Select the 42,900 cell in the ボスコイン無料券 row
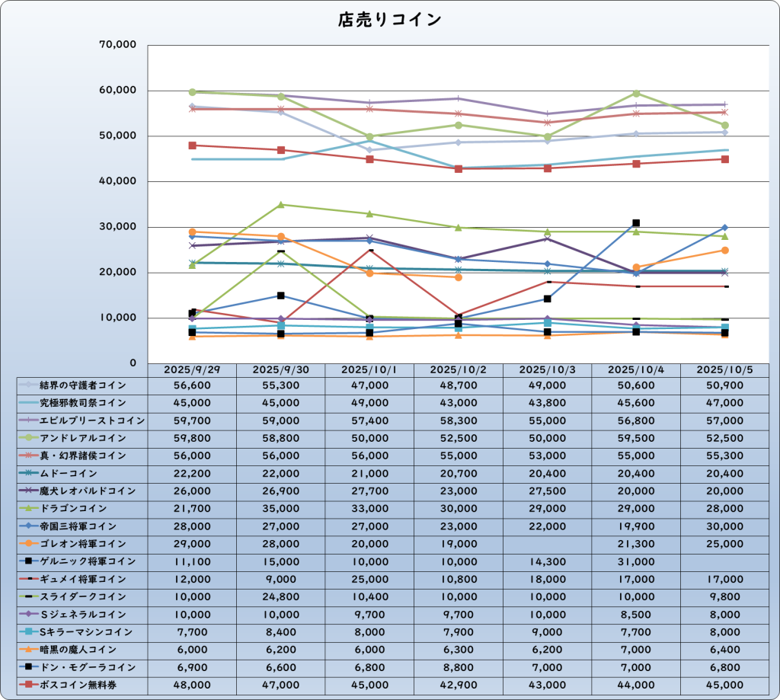 point(459,684)
